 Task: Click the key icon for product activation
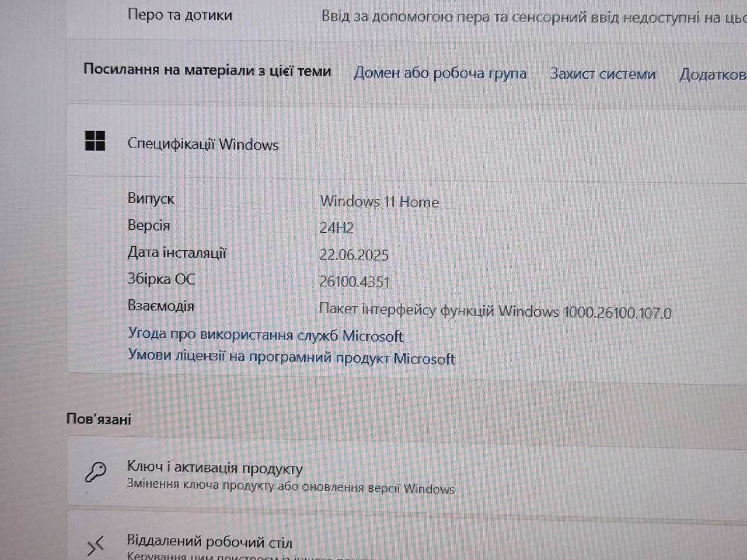click(x=96, y=471)
